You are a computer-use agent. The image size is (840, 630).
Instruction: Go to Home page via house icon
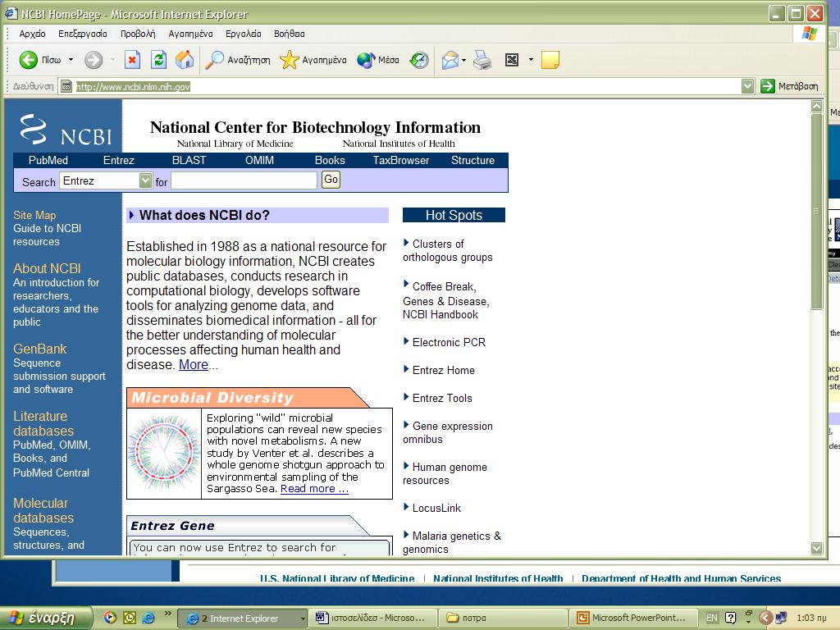point(185,59)
